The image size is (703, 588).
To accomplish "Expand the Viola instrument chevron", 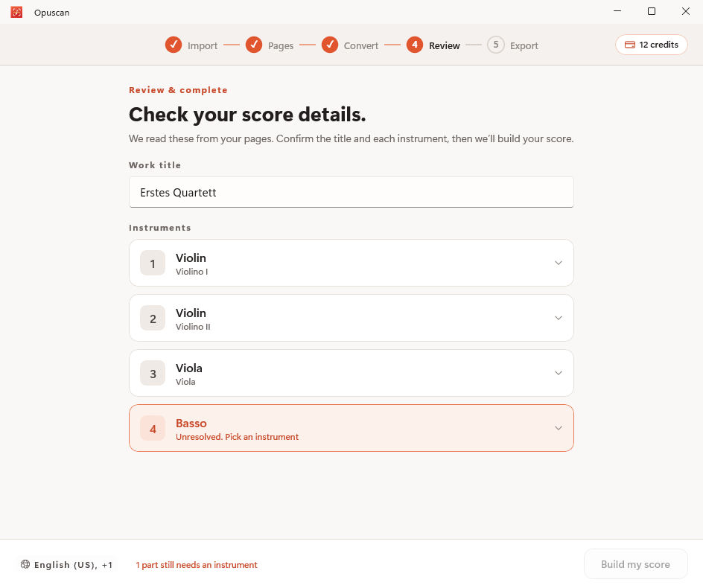I will (559, 374).
